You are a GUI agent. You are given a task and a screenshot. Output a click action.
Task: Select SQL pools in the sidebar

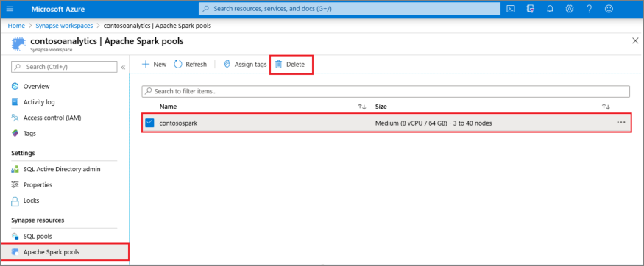[38, 236]
